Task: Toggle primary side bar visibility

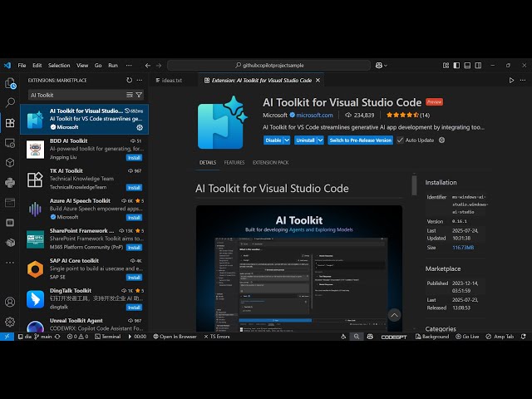Action: click(456, 66)
